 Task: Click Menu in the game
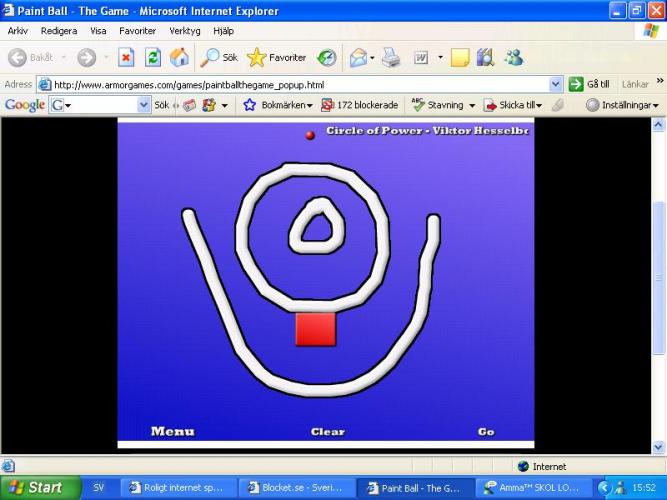point(172,432)
